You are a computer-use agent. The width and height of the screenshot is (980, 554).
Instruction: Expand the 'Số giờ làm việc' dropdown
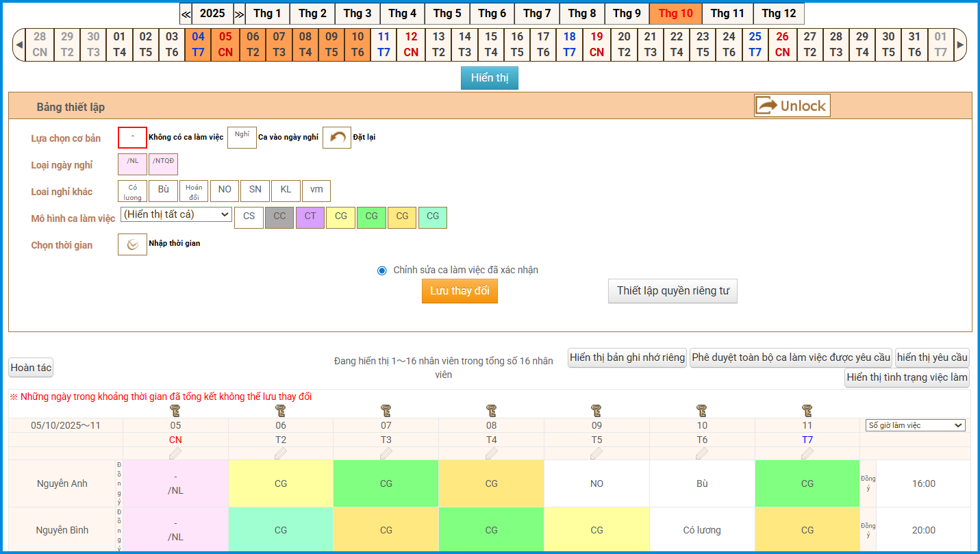click(x=915, y=425)
